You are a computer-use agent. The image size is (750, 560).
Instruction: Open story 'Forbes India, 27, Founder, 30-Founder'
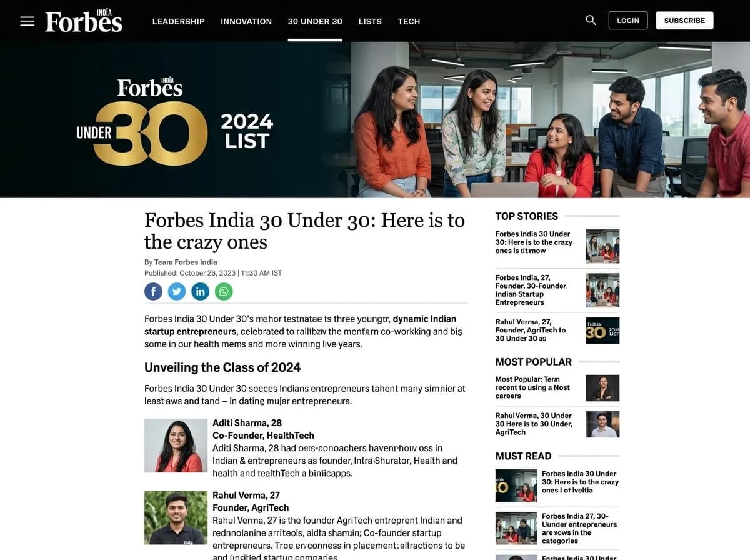531,290
